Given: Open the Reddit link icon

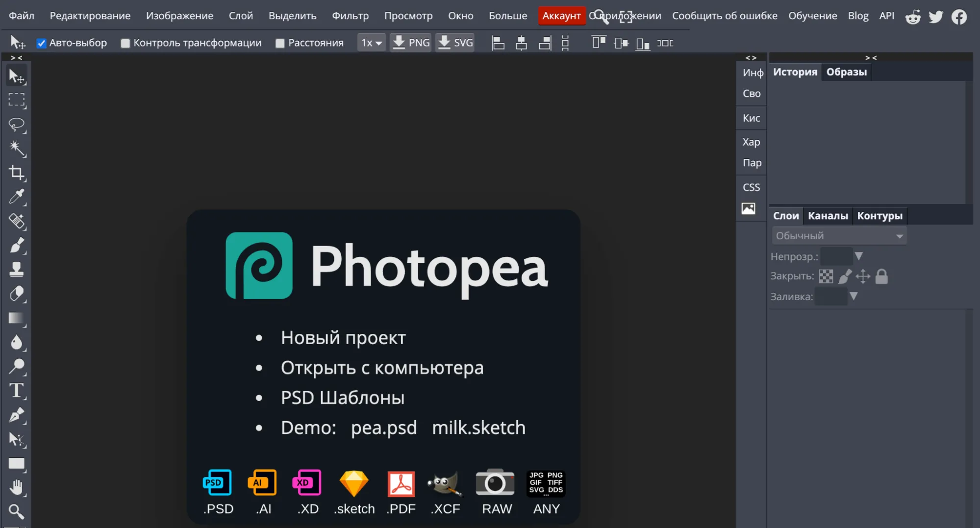Looking at the screenshot, I should pos(912,17).
